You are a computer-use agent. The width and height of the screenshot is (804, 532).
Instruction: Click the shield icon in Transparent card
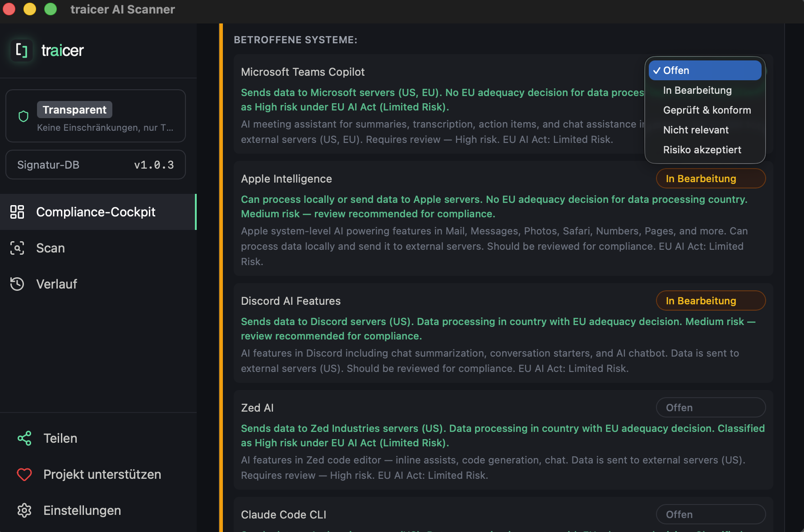point(23,117)
